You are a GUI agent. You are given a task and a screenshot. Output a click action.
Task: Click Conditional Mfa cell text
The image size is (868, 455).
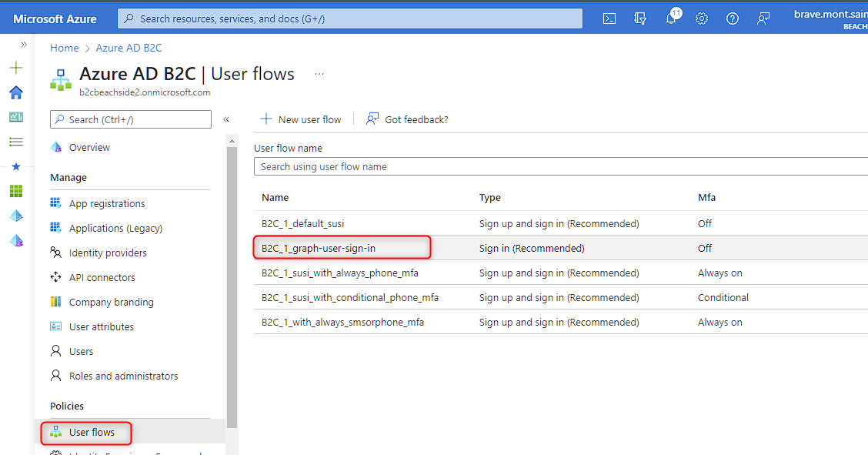coord(723,297)
